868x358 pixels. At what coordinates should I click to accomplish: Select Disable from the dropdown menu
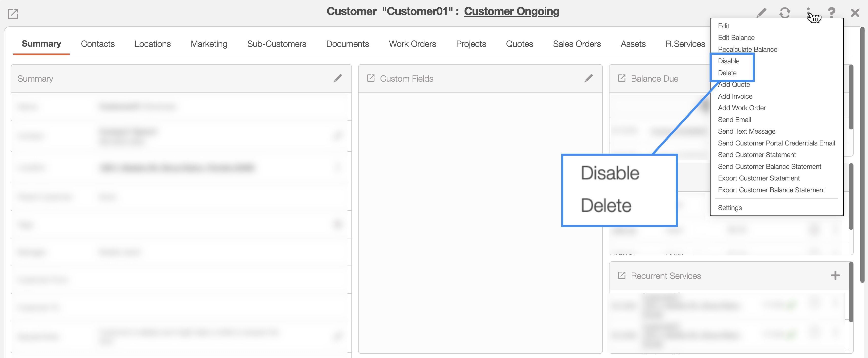pos(729,61)
